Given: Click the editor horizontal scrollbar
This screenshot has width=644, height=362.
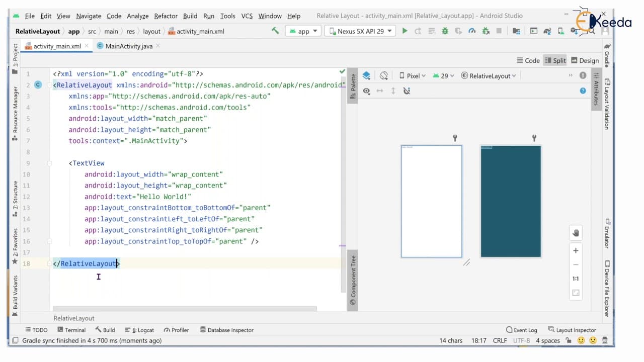Looking at the screenshot, I should coord(185,309).
